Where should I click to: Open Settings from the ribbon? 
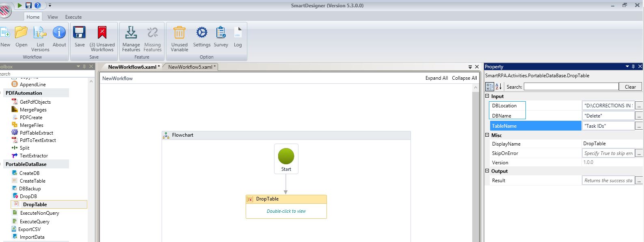(201, 33)
